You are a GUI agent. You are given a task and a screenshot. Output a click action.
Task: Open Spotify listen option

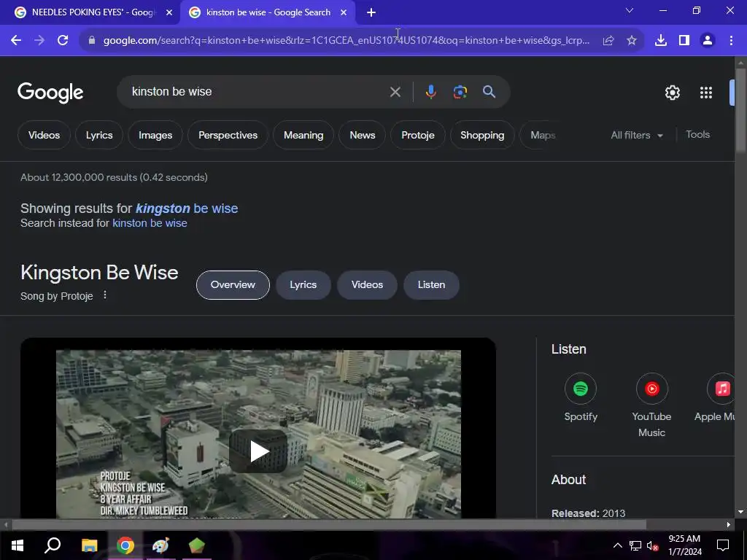click(580, 398)
